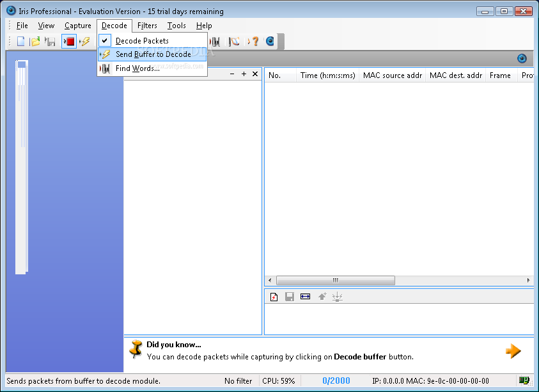Open the Tools menu
The width and height of the screenshot is (539, 392).
(x=176, y=26)
